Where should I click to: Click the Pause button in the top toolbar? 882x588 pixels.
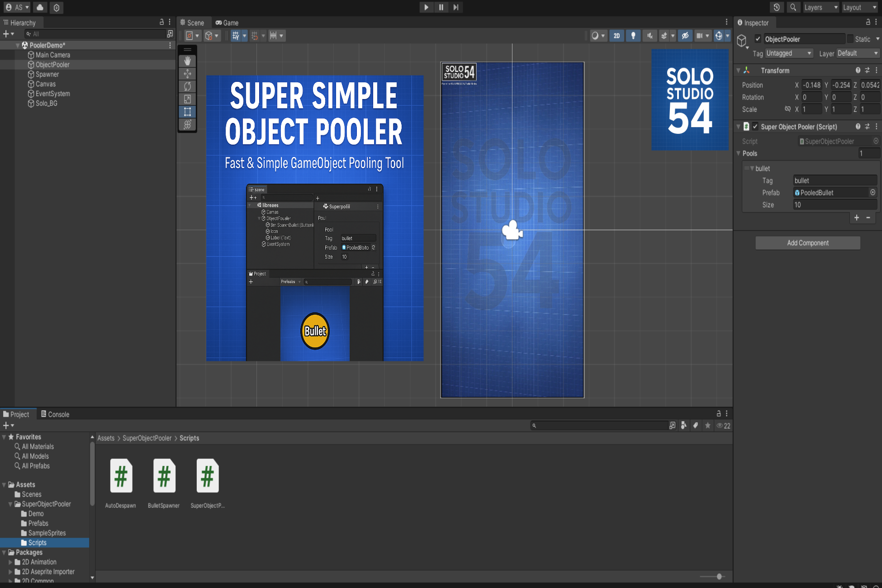coord(441,7)
